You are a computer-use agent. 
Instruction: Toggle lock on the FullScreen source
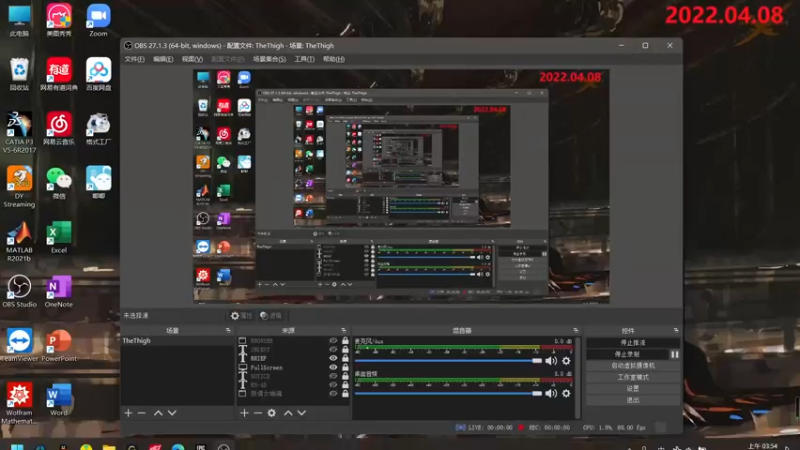click(x=345, y=367)
